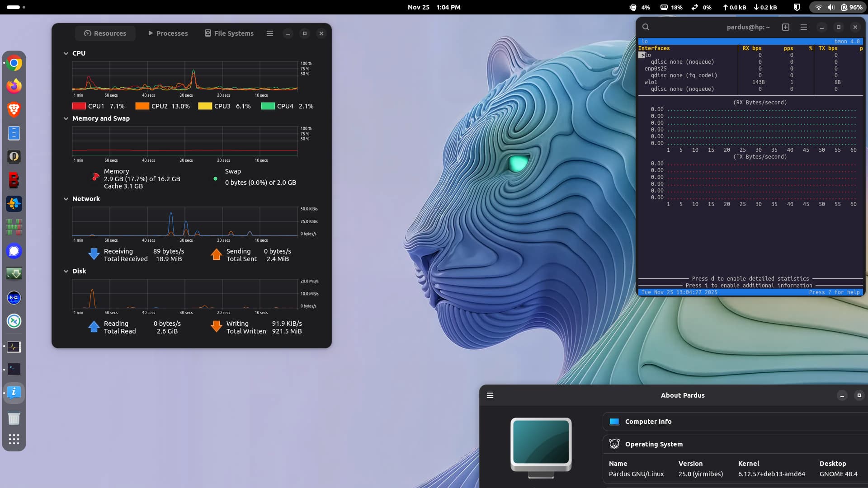
Task: Switch to the File Systems tab
Action: 229,33
